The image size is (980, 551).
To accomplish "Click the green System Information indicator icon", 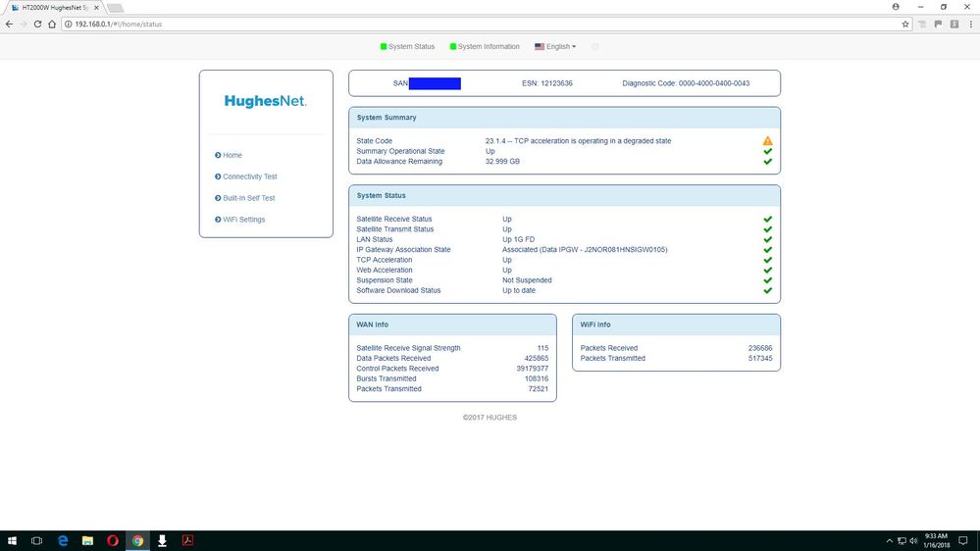I will pos(453,46).
